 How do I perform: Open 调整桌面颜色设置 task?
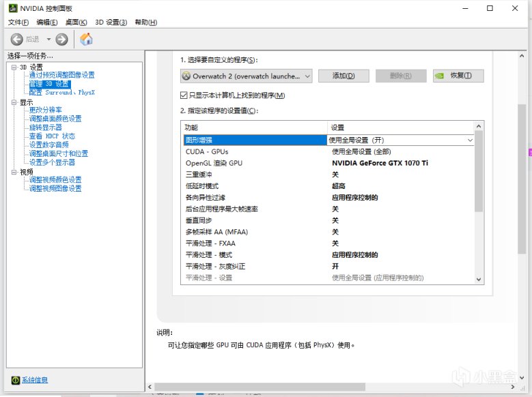55,119
